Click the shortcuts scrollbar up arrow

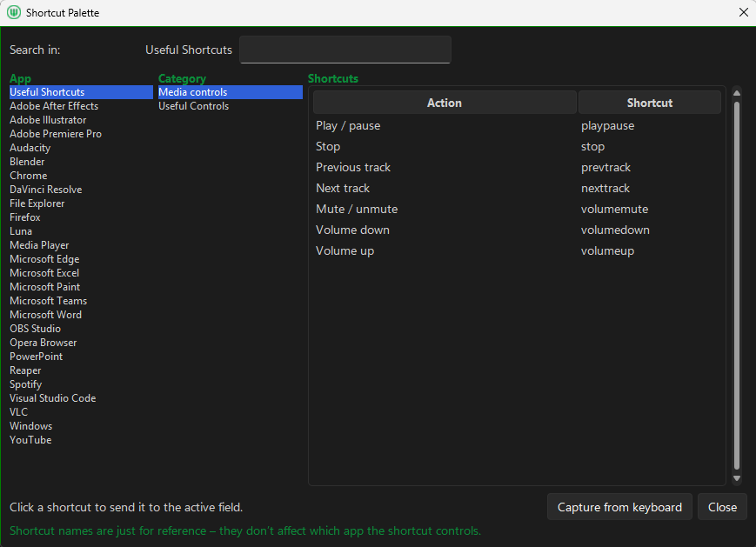point(736,93)
